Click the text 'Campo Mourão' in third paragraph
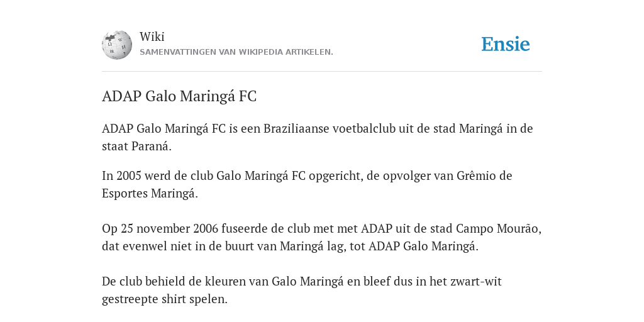 [x=499, y=228]
